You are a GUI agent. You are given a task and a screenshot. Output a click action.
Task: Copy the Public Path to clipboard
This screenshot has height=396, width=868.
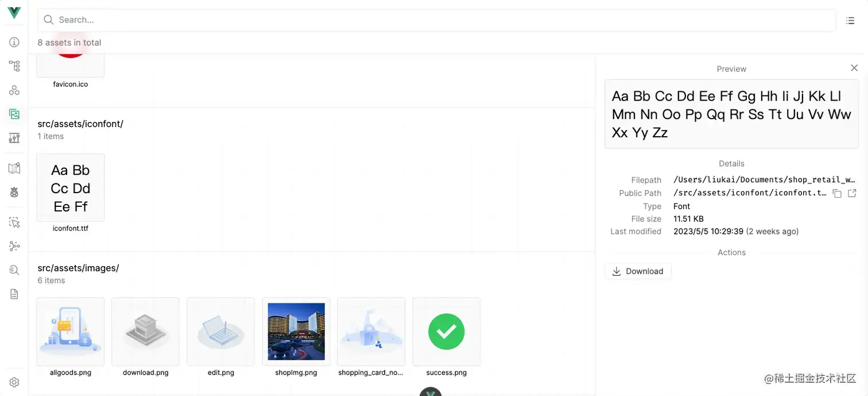[838, 194]
